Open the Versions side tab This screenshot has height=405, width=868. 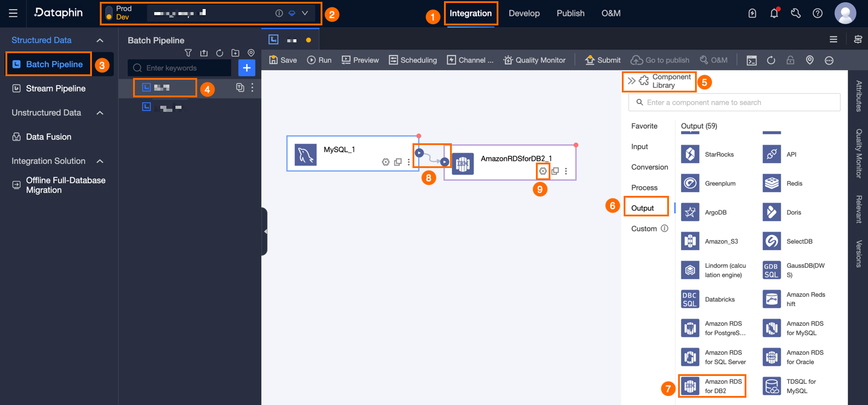point(858,253)
